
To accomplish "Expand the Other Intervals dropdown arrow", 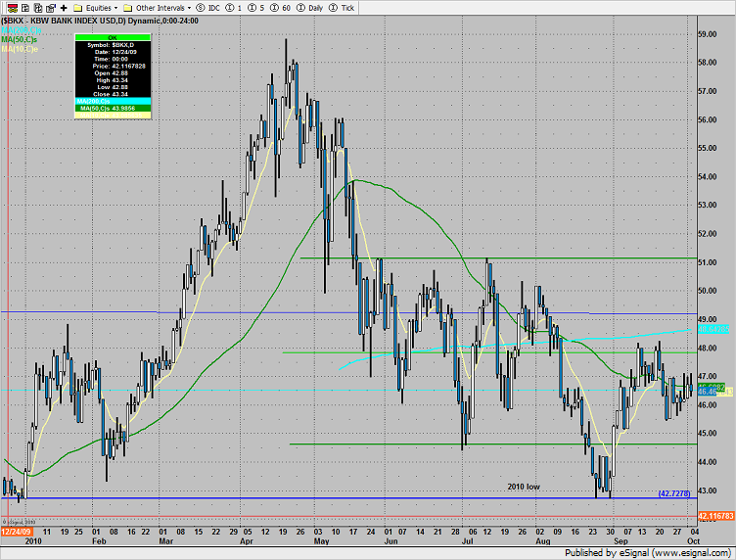I will click(188, 7).
